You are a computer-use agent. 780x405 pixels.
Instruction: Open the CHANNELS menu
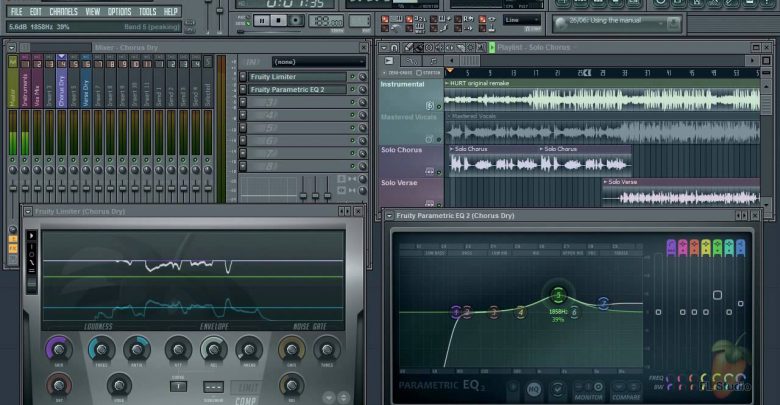click(x=64, y=11)
